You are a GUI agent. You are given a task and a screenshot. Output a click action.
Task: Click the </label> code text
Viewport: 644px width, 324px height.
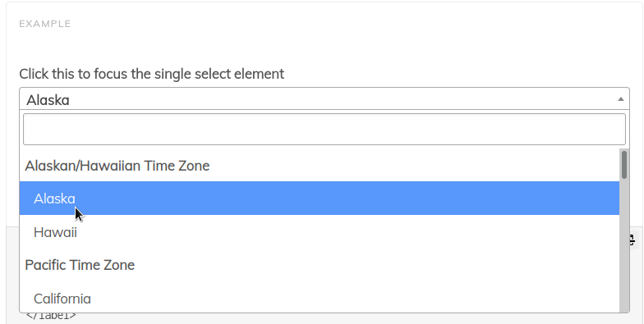[x=51, y=316]
